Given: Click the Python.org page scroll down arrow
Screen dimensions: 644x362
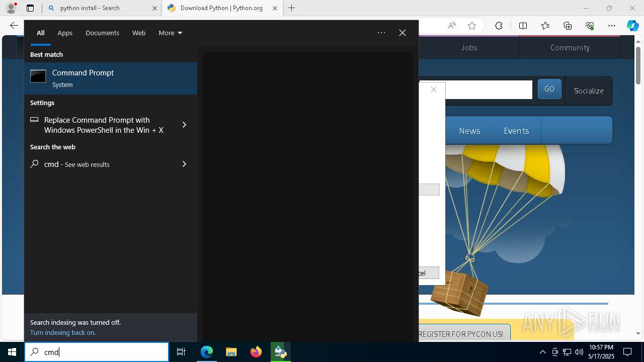Looking at the screenshot, I should coord(638,333).
